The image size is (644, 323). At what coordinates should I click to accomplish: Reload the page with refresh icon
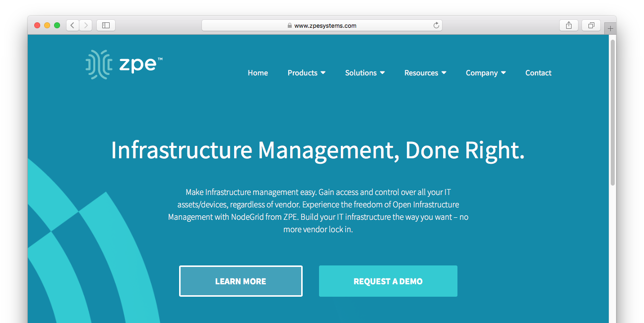pos(436,25)
